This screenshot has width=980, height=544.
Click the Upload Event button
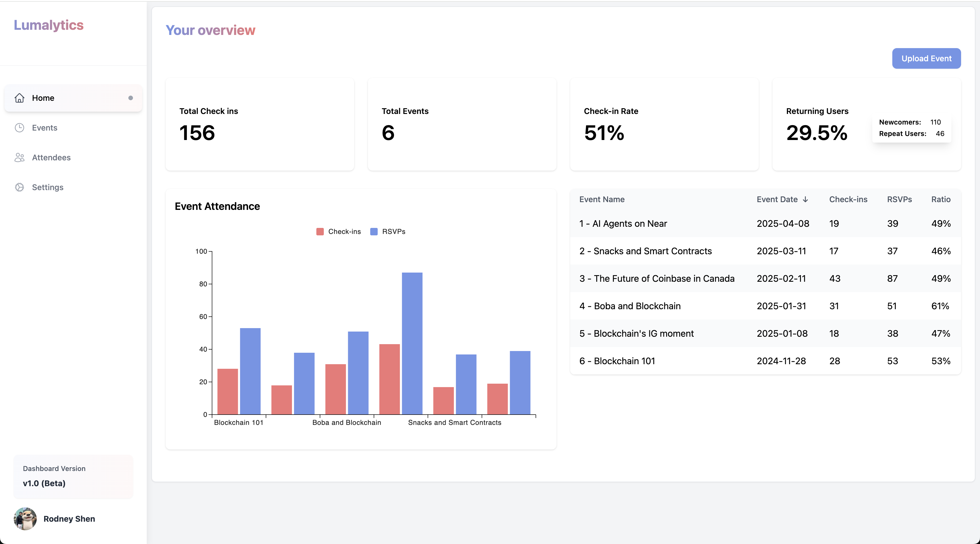[926, 58]
